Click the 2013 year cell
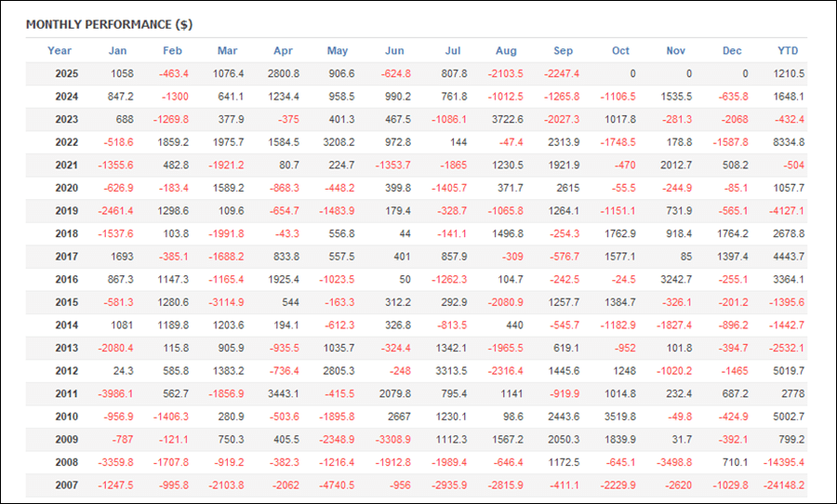This screenshot has width=837, height=504. (66, 348)
